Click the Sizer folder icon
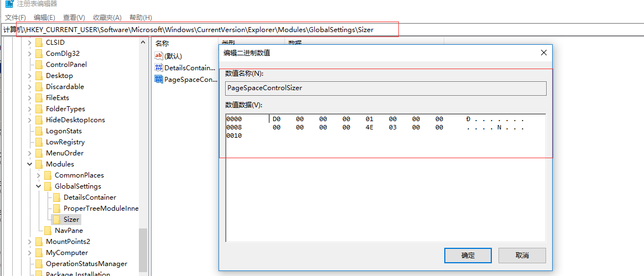The image size is (644, 276). click(56, 220)
